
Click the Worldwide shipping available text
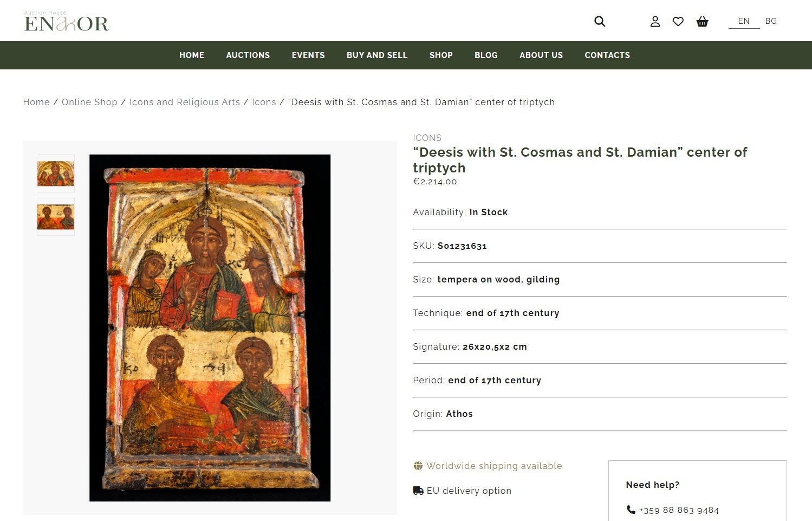pyautogui.click(x=494, y=466)
